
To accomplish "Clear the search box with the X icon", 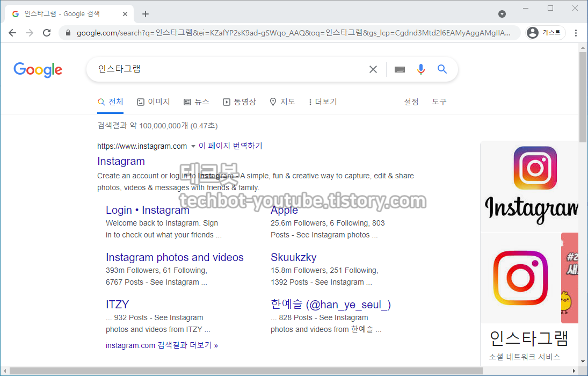I will (x=373, y=69).
